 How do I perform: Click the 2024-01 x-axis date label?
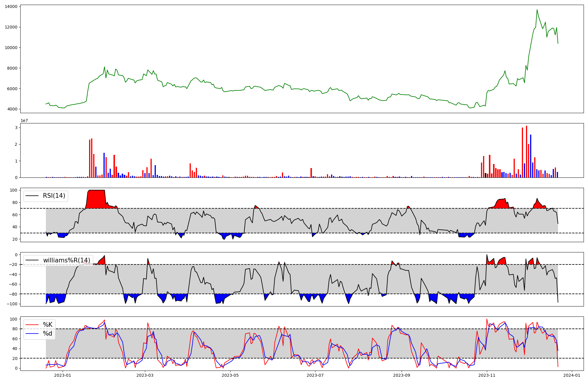tap(572, 375)
